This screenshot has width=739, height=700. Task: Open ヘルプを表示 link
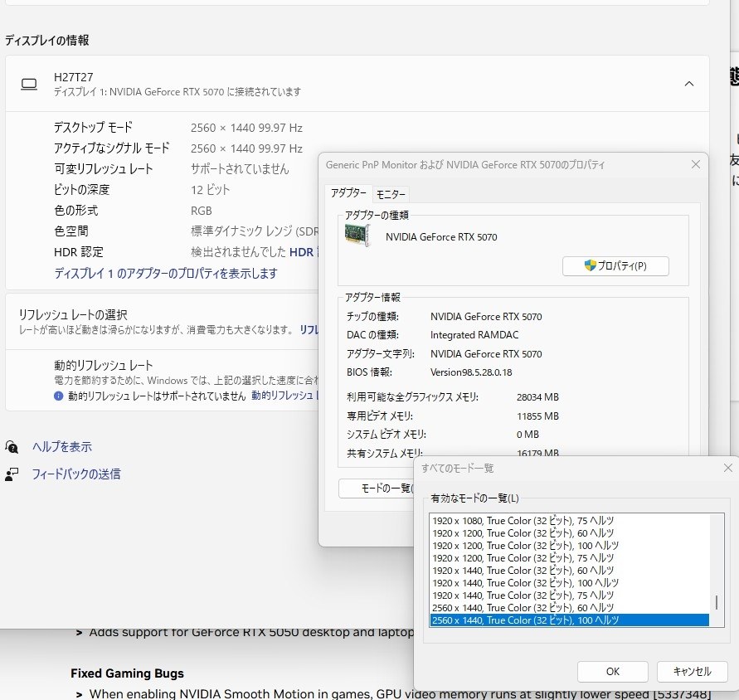tap(62, 447)
